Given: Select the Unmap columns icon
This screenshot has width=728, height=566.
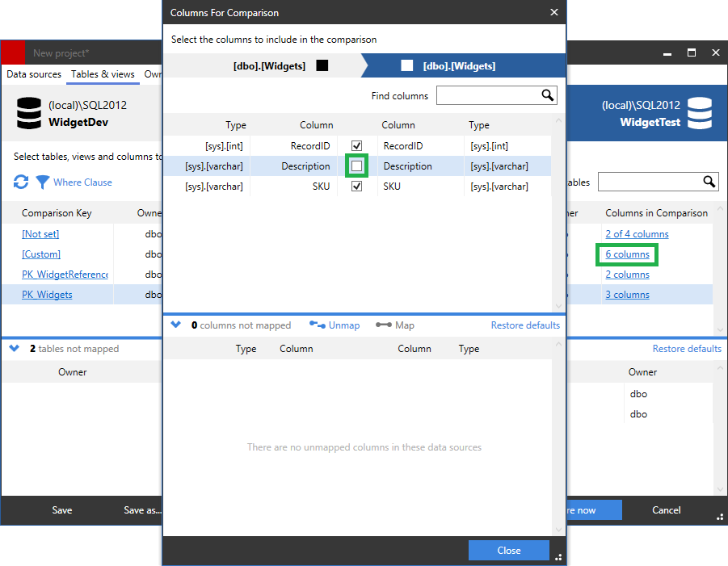Looking at the screenshot, I should [317, 325].
